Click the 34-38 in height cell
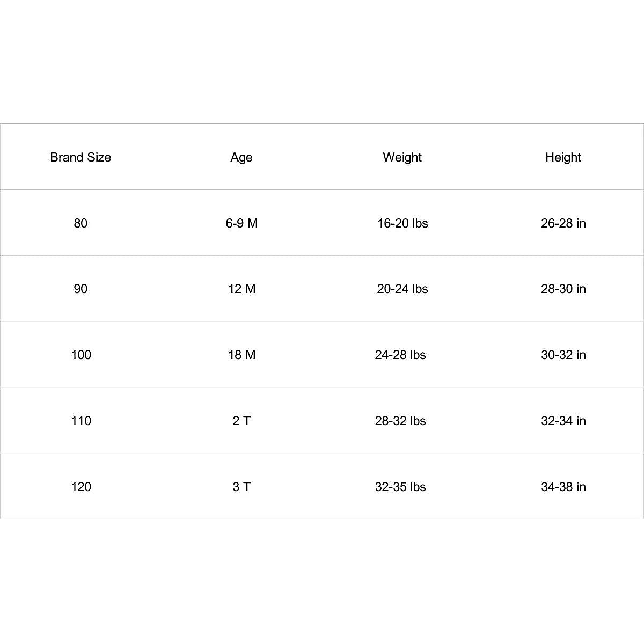Image resolution: width=644 pixels, height=644 pixels. click(563, 487)
